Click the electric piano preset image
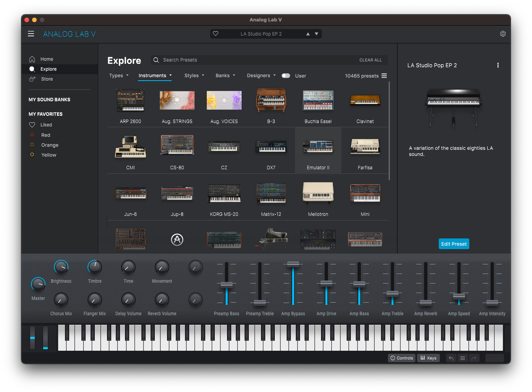 (454, 108)
